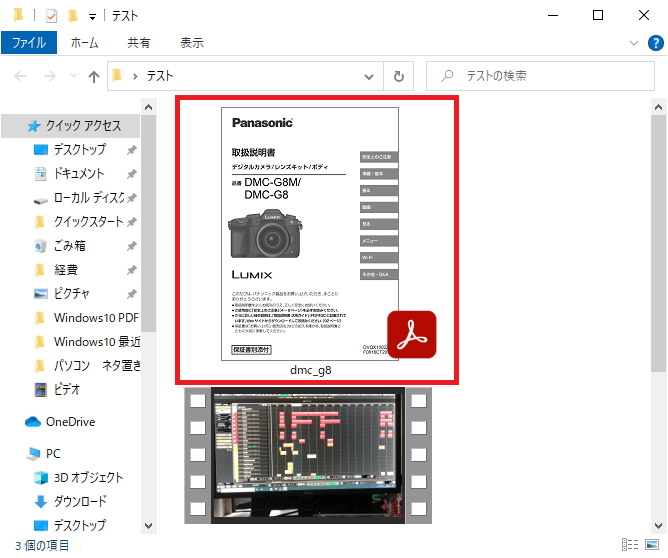Click the 3 個の項目 status text
668x558 pixels.
point(42,546)
